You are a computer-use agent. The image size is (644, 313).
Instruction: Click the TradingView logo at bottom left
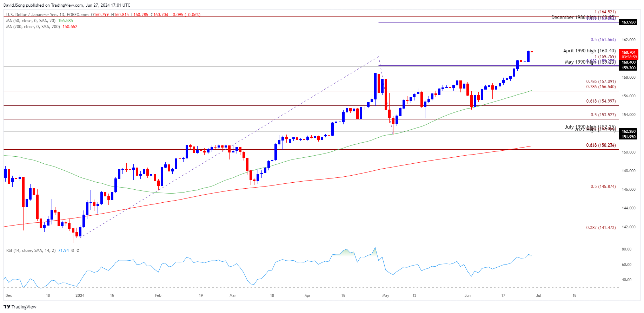click(x=20, y=307)
